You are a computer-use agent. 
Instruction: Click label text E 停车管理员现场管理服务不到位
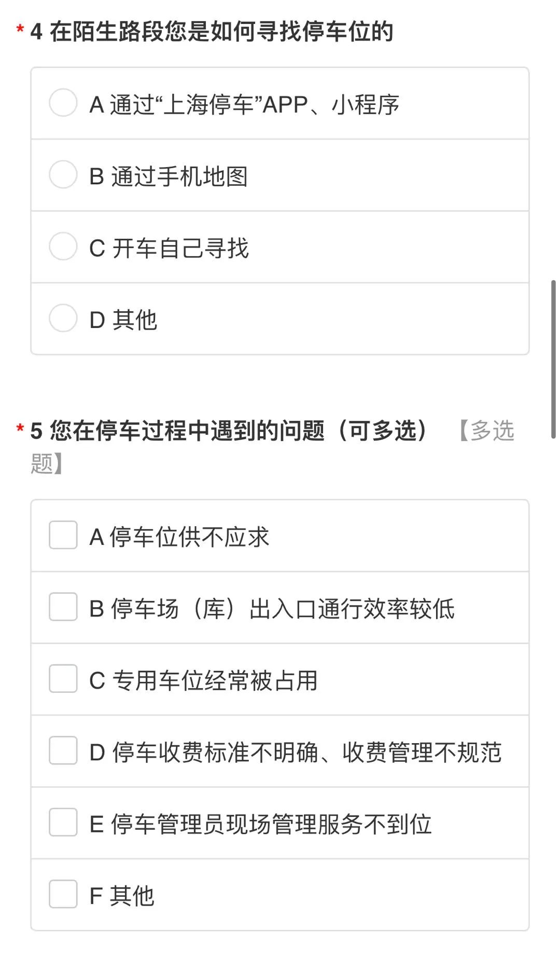point(260,824)
